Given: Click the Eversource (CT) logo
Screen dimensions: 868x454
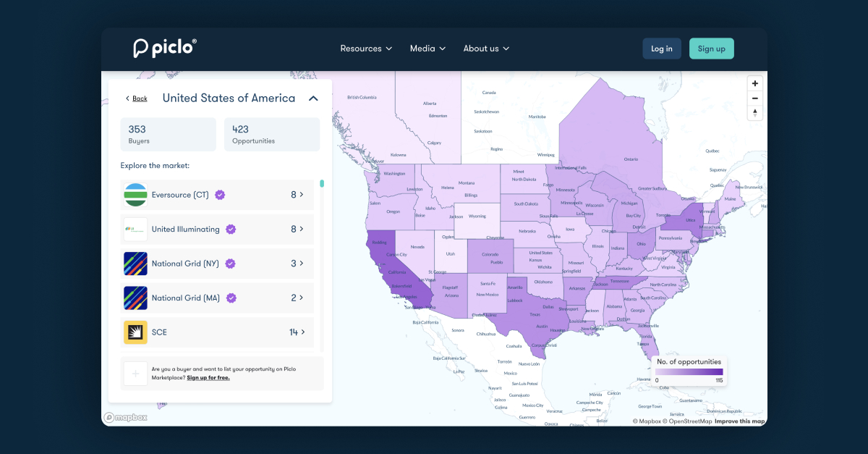Looking at the screenshot, I should pyautogui.click(x=135, y=195).
